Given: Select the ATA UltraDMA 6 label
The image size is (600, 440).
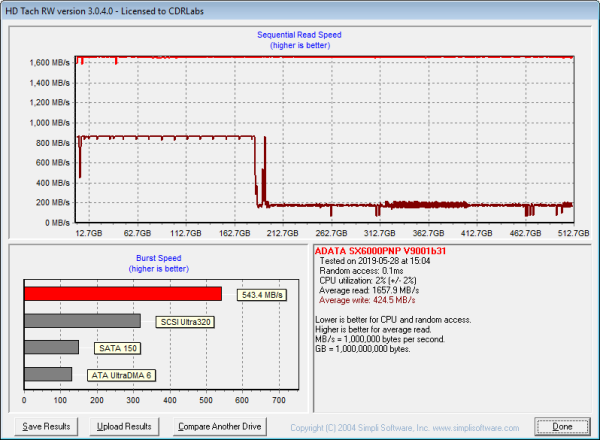Looking at the screenshot, I should click(x=121, y=375).
